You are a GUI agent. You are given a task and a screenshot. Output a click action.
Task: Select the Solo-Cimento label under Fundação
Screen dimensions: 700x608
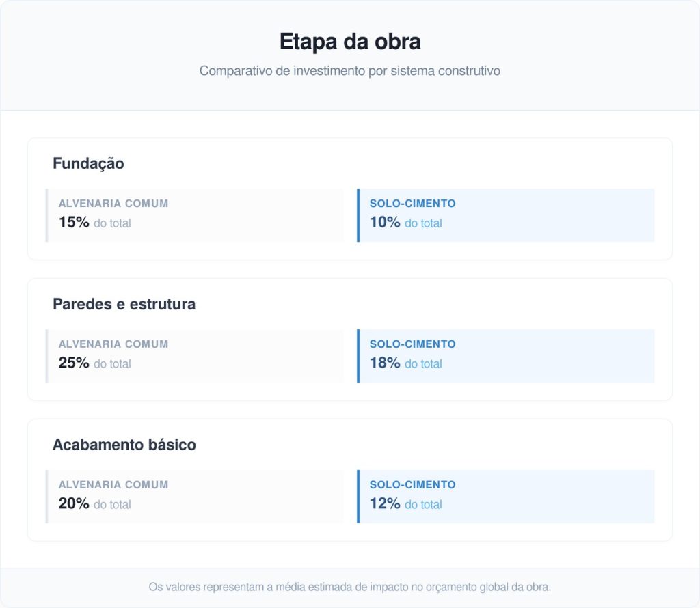tap(412, 204)
